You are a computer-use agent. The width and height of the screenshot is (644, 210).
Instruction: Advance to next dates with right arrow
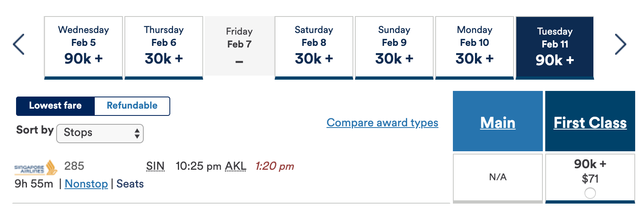[x=620, y=44]
